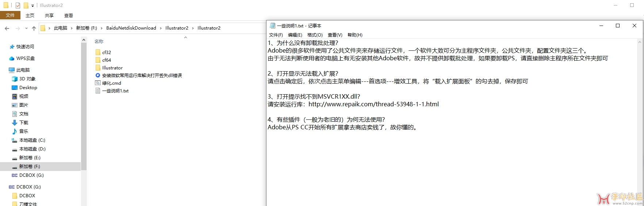Screen dimensions: 644x206
Task: Click the 此电脑 monitor icon in sidebar
Action: click(12, 70)
